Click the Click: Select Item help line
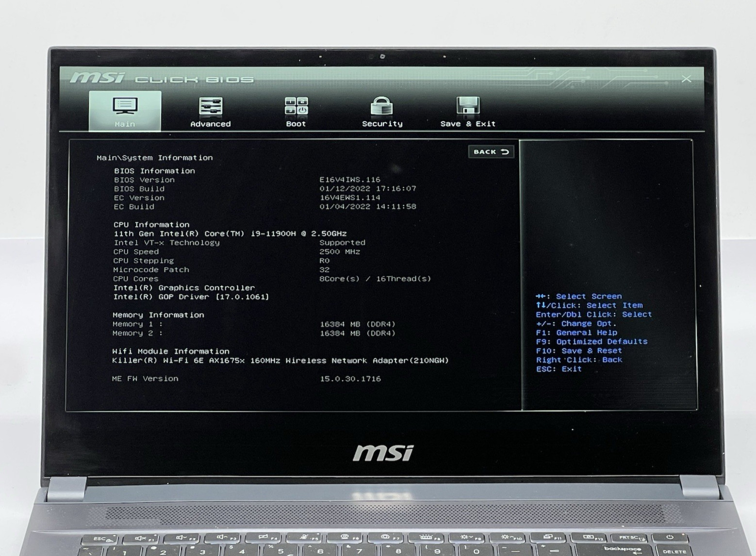This screenshot has width=756, height=556. tap(589, 305)
